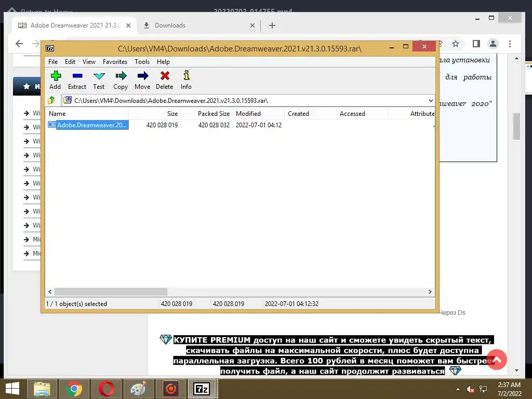Viewport: 532px width, 399px height.
Task: Click the muted volume tray icon
Action: point(470,389)
